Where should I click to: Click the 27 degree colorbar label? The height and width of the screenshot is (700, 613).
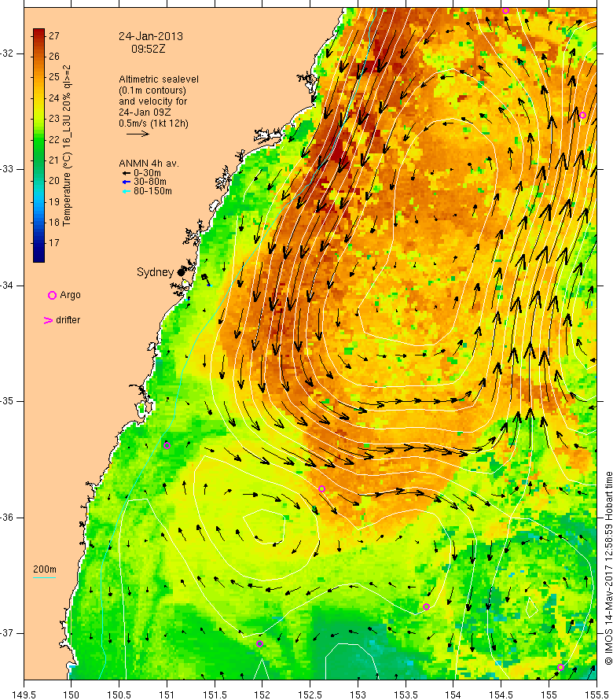[54, 35]
